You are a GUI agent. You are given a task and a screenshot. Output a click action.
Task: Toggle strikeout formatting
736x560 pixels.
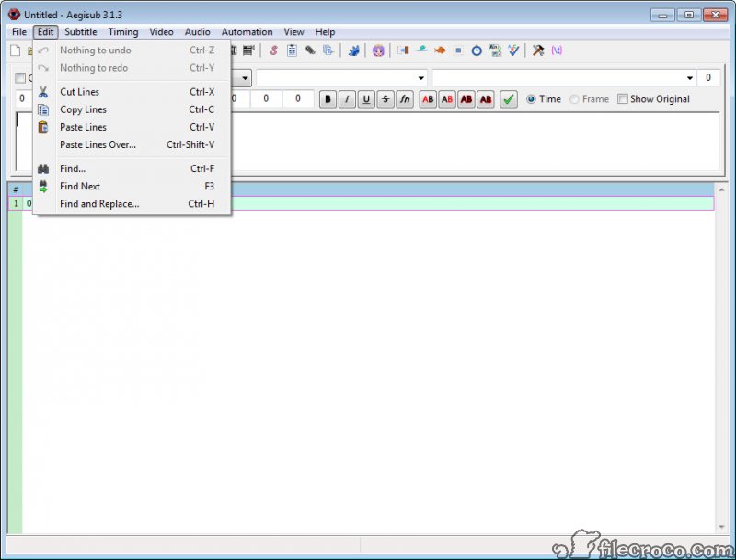click(x=385, y=99)
